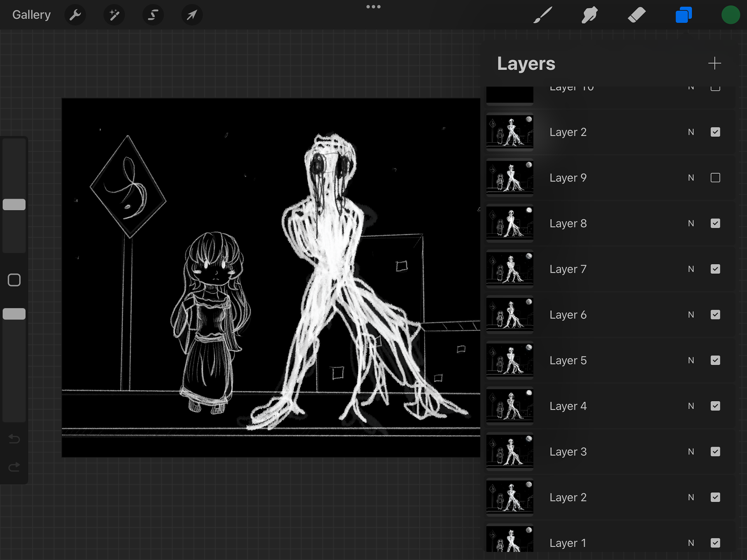Tap the Redo arrow in sidebar
This screenshot has height=560, width=747.
click(x=14, y=467)
